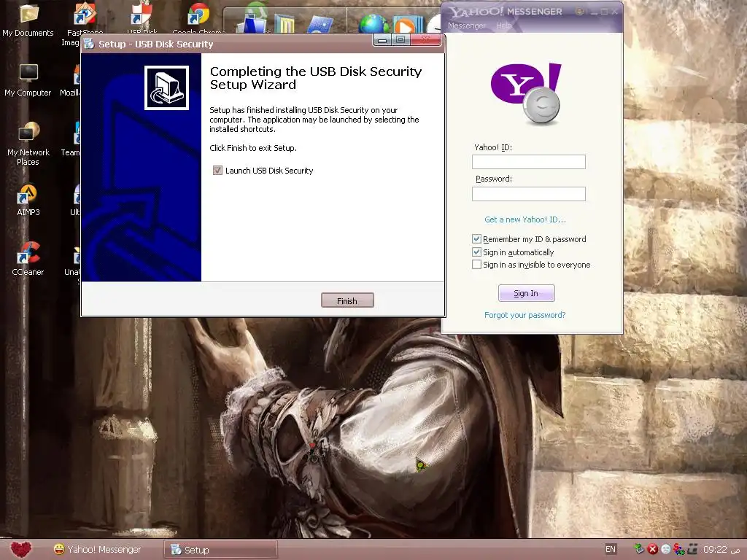Viewport: 747px width, 560px height.
Task: Open My Network Places on the desktop
Action: (28, 144)
